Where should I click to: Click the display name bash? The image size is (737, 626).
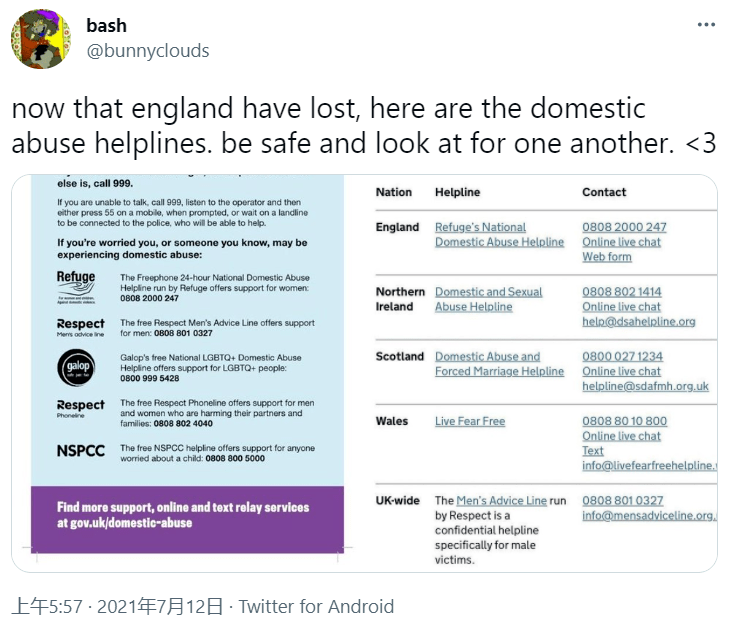(x=107, y=26)
